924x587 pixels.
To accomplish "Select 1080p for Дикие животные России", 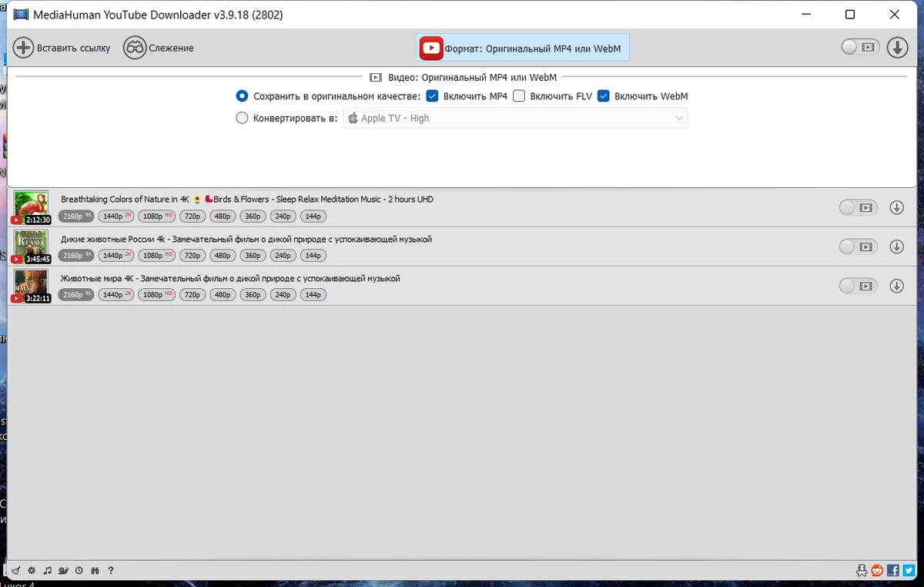I will click(157, 256).
